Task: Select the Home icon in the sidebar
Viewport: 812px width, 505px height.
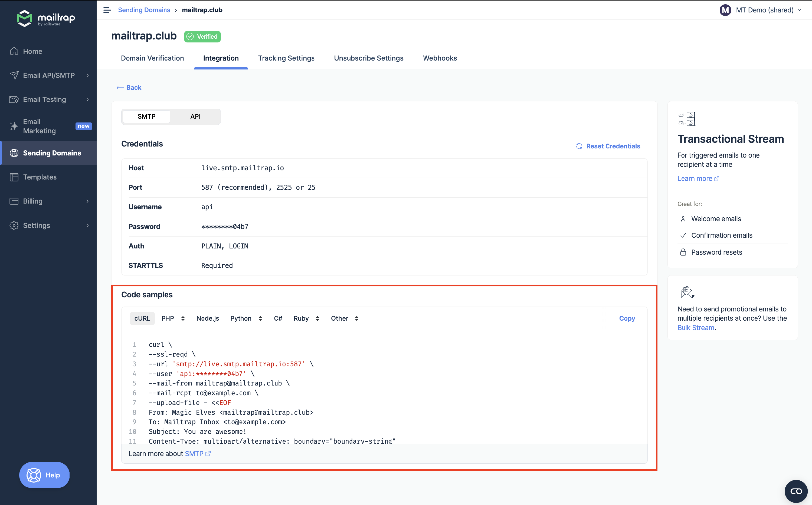Action: (x=14, y=51)
